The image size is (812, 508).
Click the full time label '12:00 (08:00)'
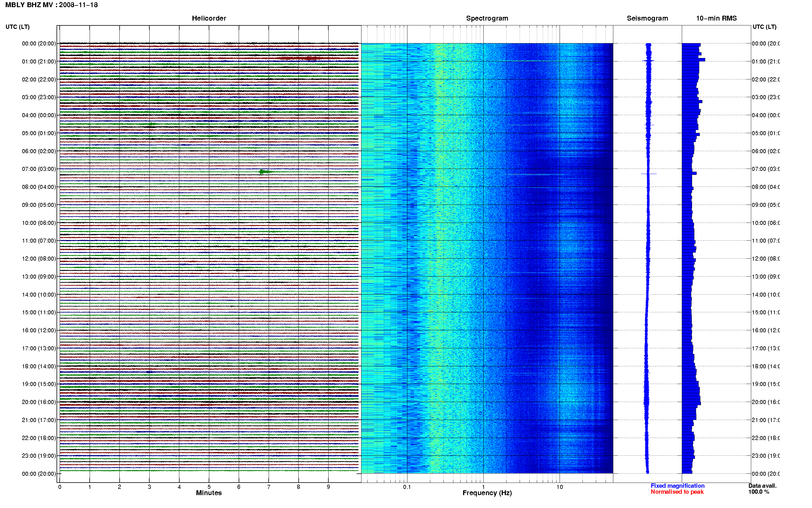pos(39,259)
